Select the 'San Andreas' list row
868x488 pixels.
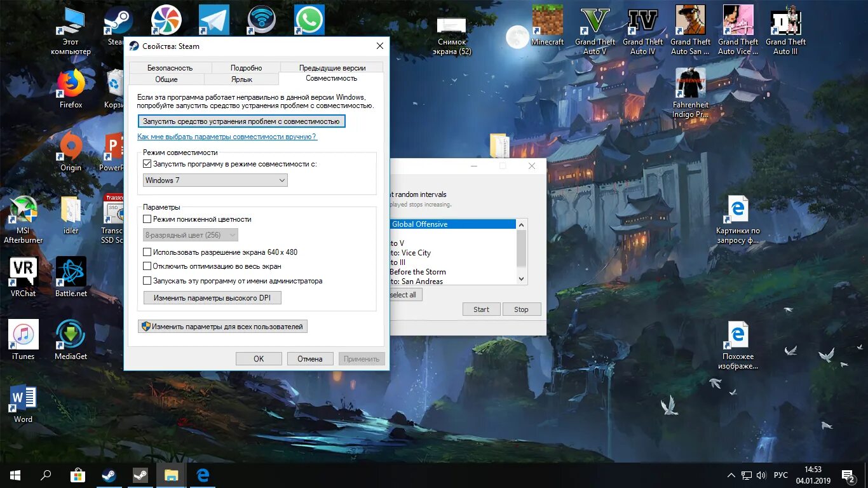[x=452, y=281]
